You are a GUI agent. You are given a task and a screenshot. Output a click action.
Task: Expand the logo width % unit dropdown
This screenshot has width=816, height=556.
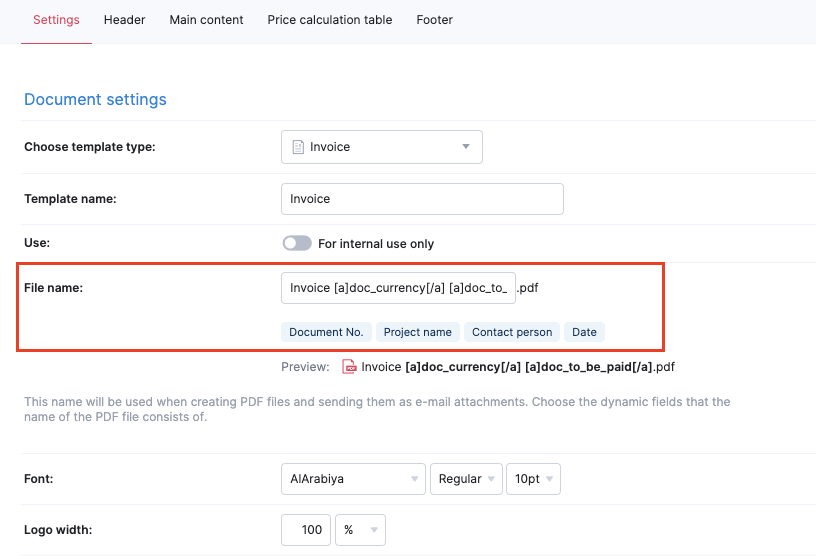[x=360, y=530]
